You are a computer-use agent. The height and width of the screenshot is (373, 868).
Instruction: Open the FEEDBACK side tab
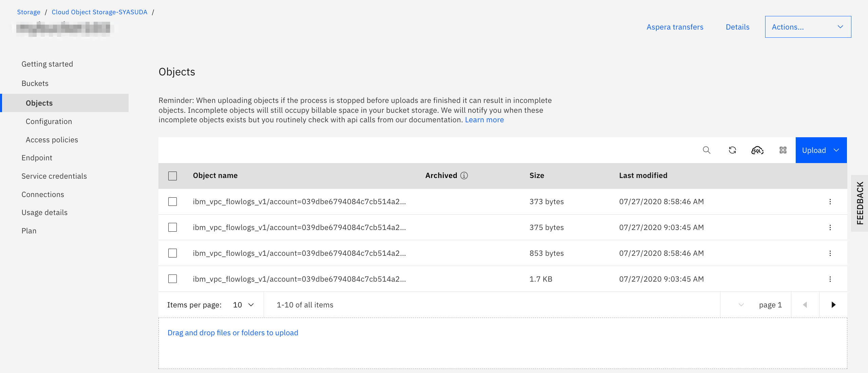point(860,203)
